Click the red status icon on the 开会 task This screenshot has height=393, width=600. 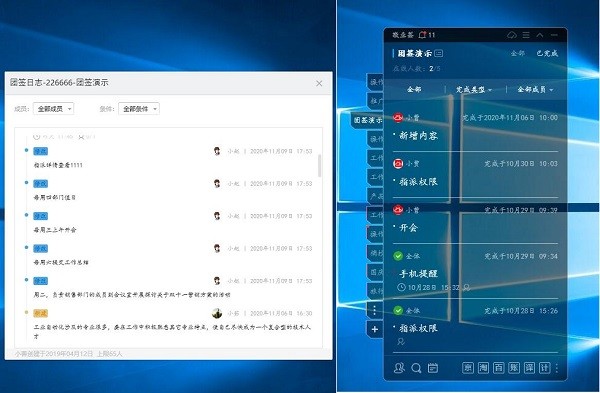[x=398, y=210]
